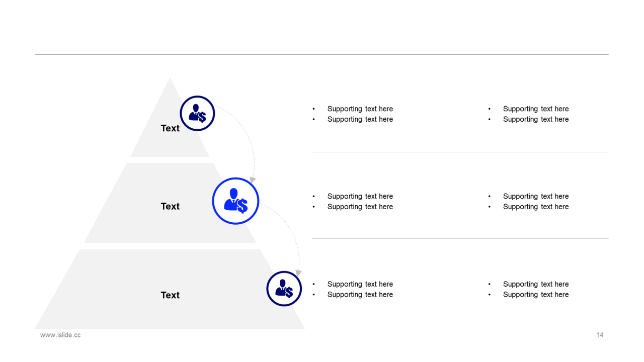This screenshot has width=644, height=362.
Task: Click the gray arrowhead pointing at the bottom icon
Action: tap(298, 273)
